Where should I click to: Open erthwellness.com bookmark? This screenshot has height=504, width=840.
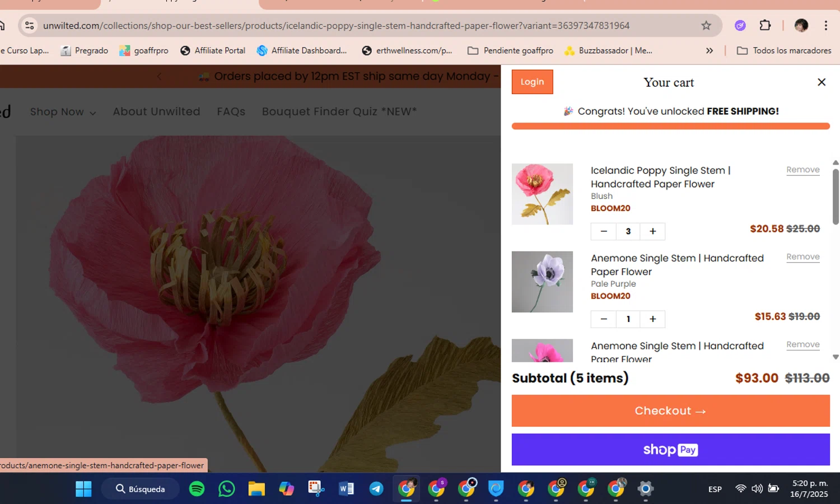pos(407,50)
